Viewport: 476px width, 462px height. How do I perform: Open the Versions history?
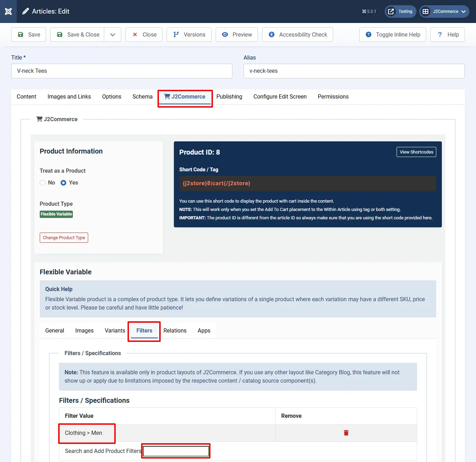(189, 34)
